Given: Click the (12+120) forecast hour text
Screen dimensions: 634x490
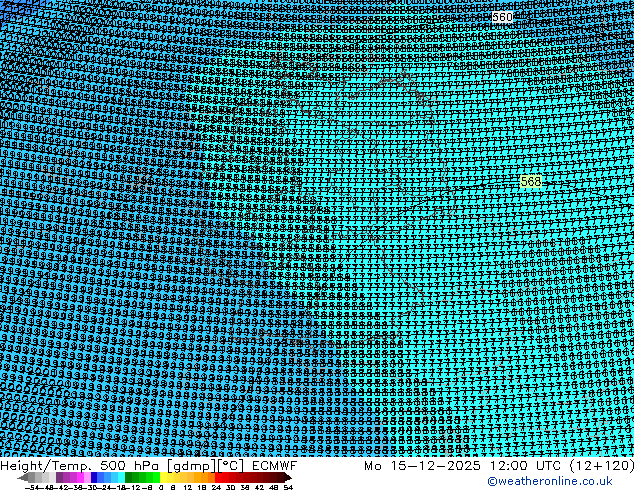Looking at the screenshot, I should coord(602,466).
